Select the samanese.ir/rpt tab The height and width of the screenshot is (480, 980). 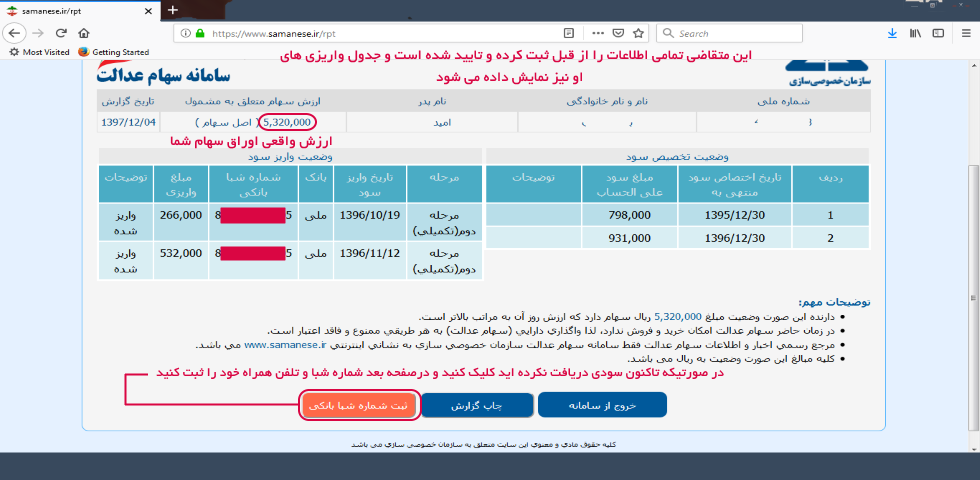[70, 9]
